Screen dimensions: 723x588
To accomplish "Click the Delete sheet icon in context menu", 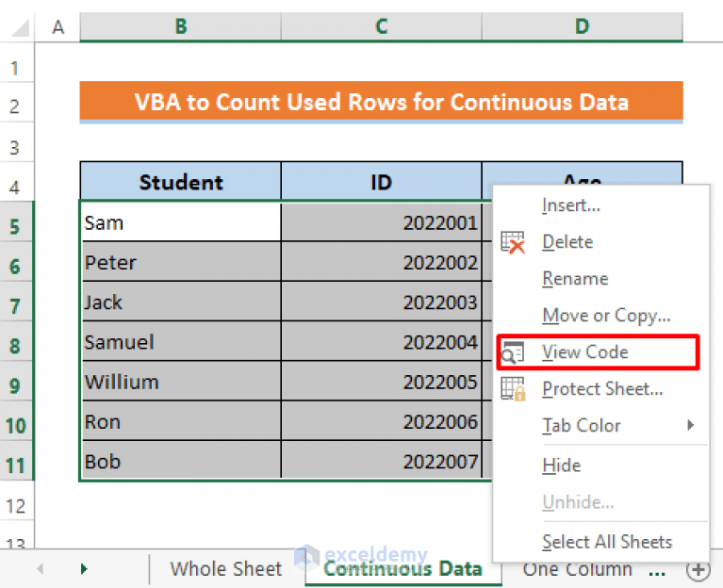I will coord(513,242).
